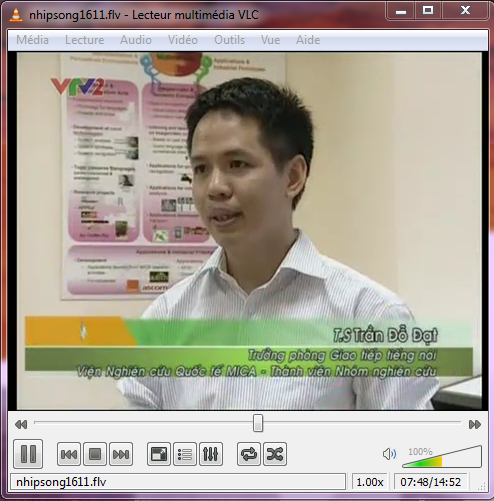The image size is (494, 501).
Task: Step backward using slower arrows icon
Action: click(x=21, y=424)
